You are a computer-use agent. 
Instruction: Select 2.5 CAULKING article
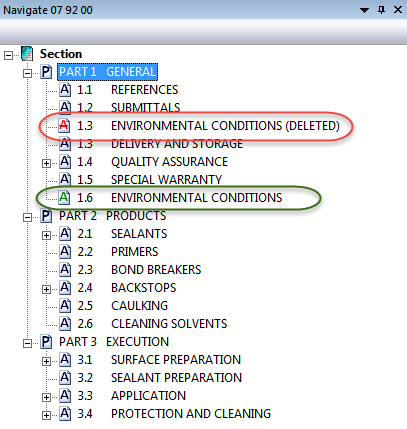[123, 306]
